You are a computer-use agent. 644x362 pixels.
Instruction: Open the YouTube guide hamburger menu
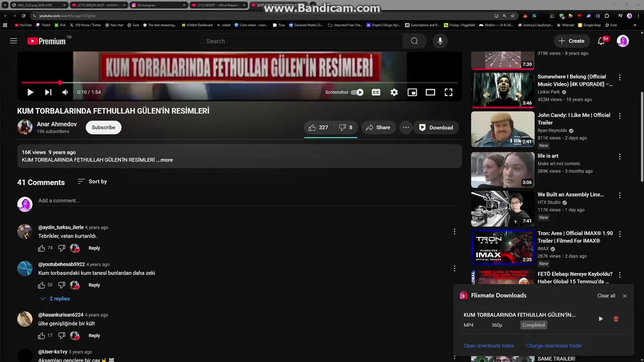14,41
